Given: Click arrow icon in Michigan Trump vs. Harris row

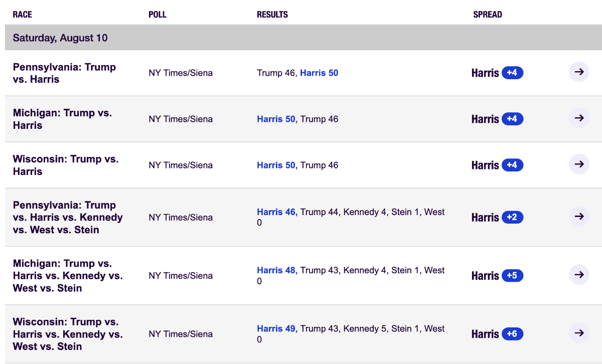Looking at the screenshot, I should (579, 118).
